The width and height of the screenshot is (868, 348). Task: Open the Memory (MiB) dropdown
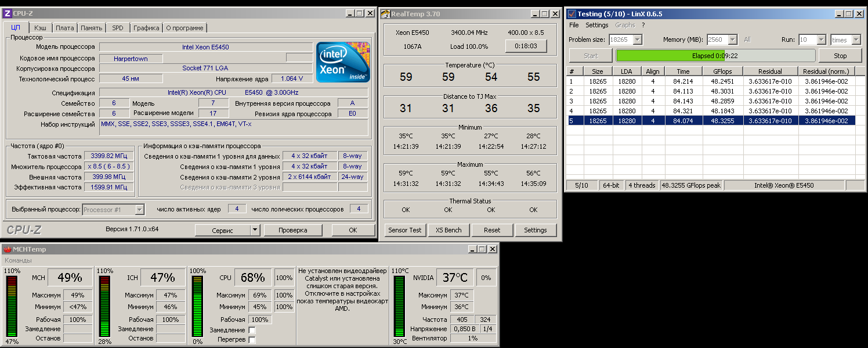click(x=732, y=40)
